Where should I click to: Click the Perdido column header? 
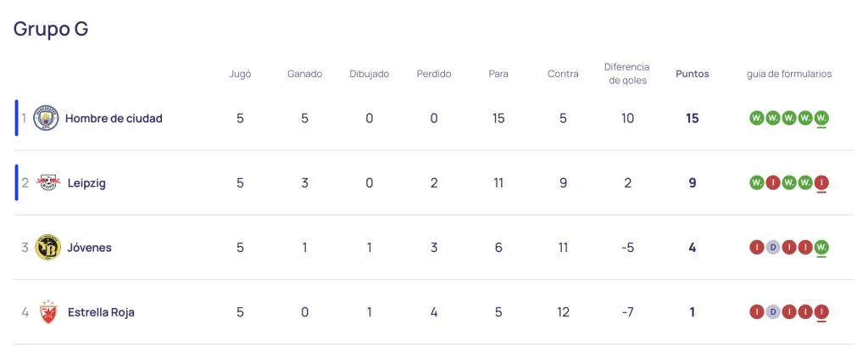point(433,74)
